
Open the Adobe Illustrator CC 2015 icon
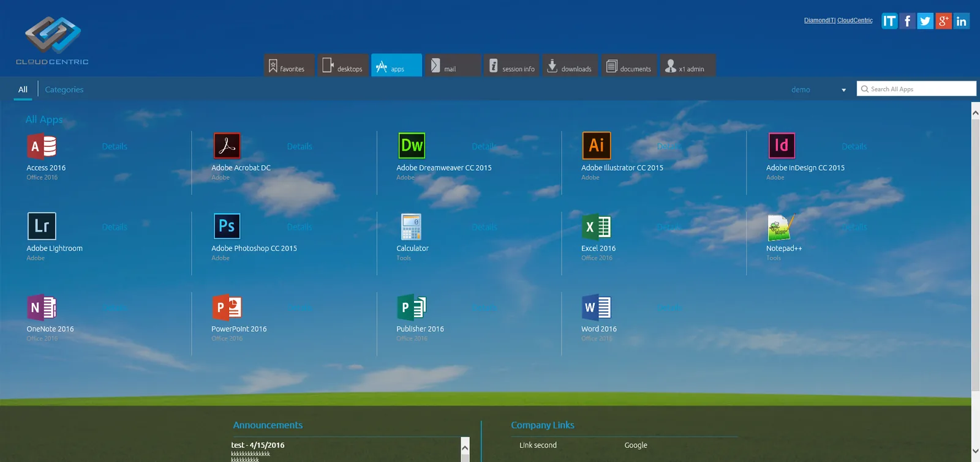[x=597, y=146]
